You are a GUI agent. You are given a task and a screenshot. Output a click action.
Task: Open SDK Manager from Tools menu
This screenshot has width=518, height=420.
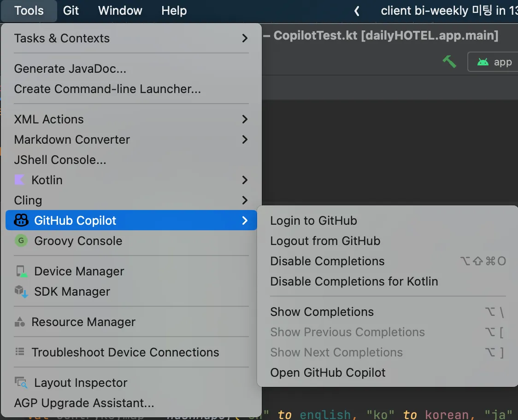[131, 292]
